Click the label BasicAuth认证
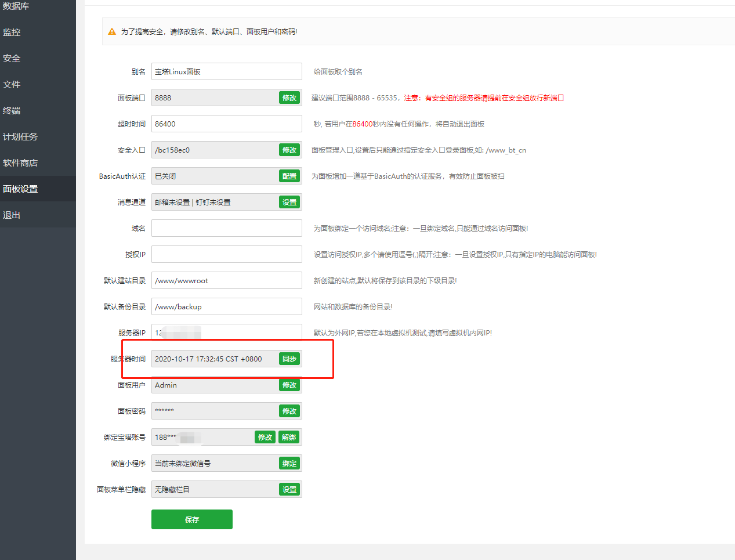This screenshot has height=560, width=735. coord(122,176)
